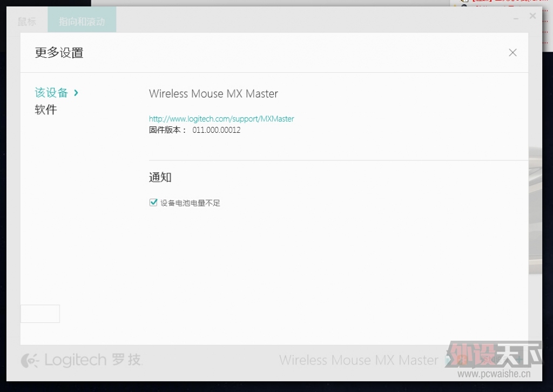Click Wireless Mouse MX Master heading
The image size is (553, 392).
point(213,94)
